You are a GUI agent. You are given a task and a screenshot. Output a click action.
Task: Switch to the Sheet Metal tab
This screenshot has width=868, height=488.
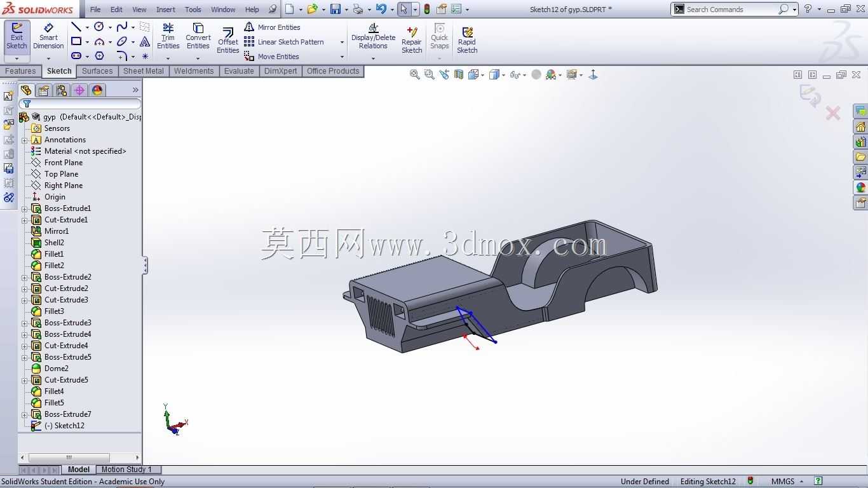(x=144, y=71)
